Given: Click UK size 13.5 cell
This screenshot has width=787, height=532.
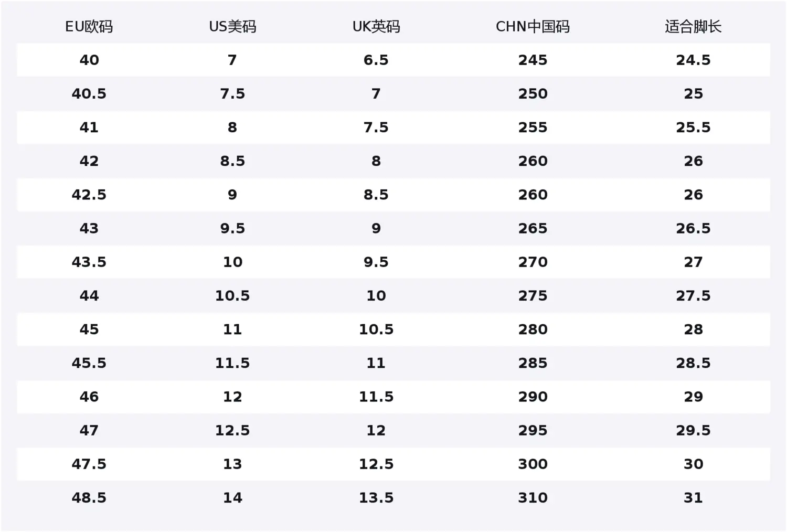Looking at the screenshot, I should 376,497.
